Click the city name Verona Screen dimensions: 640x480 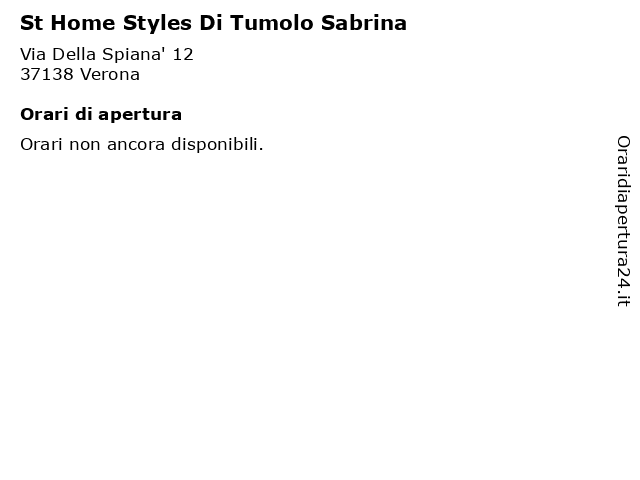[x=110, y=74]
